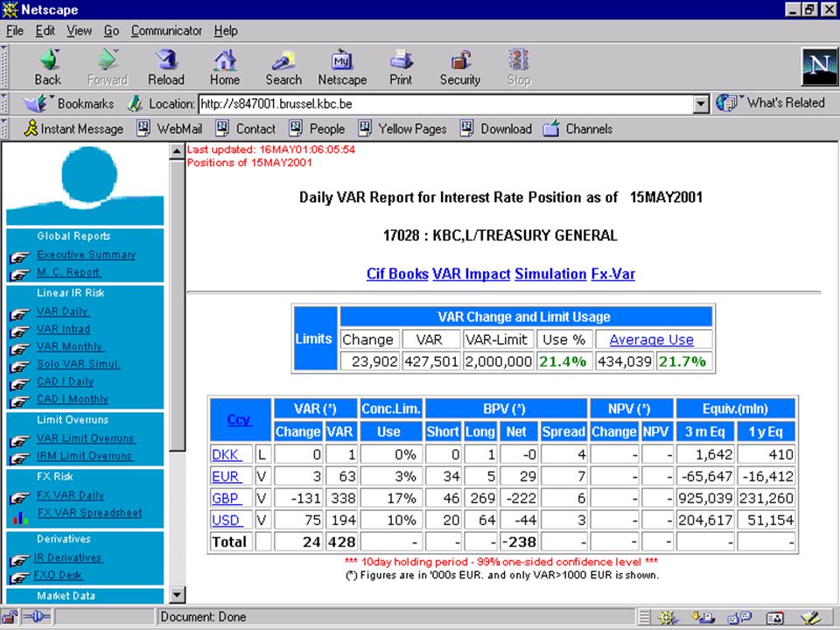Open Yellow Pages shortcut
Image resolution: width=840 pixels, height=630 pixels.
(x=402, y=129)
